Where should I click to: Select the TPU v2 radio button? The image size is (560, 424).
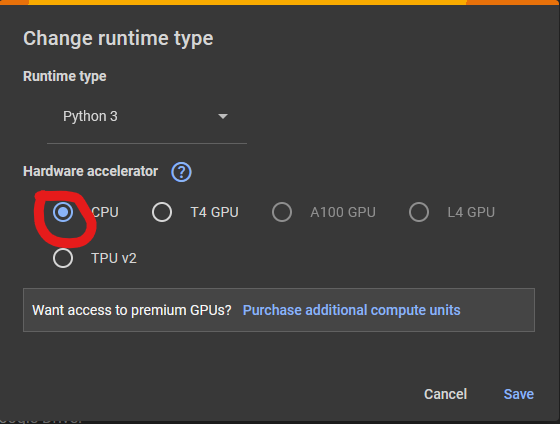tap(63, 258)
